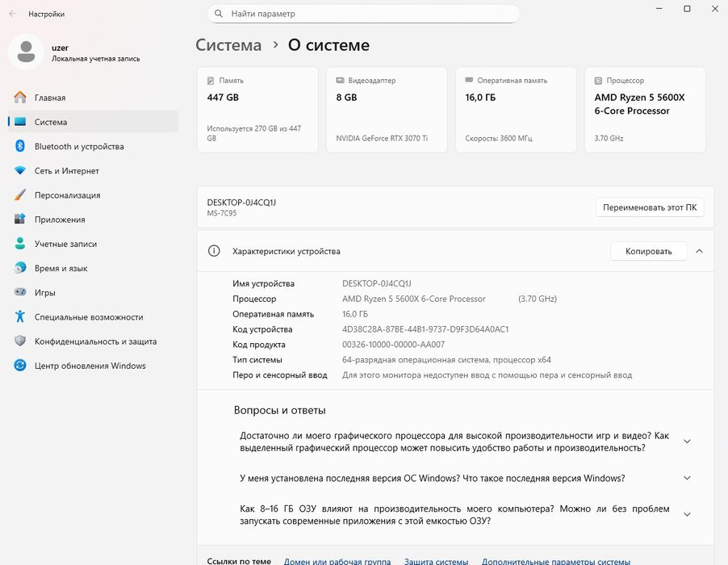Viewport: 728px width, 565px height.
Task: Open Сеть и Интернет label
Action: coord(67,171)
